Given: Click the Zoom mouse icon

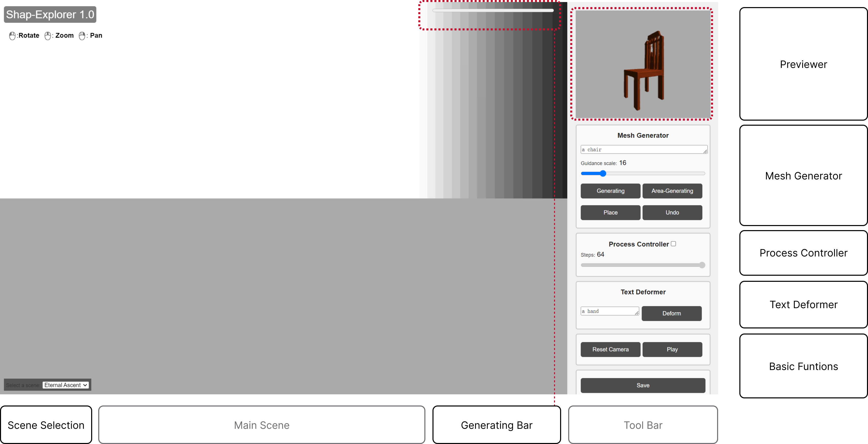Looking at the screenshot, I should point(48,36).
